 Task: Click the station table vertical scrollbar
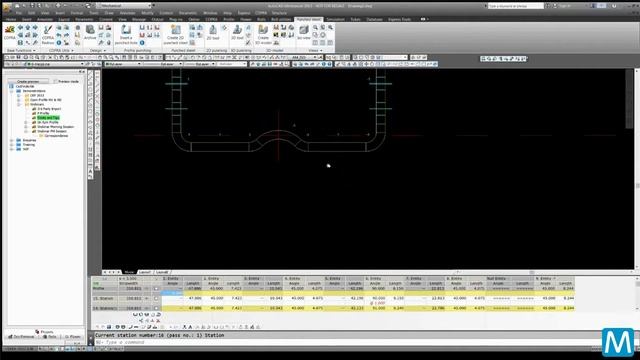click(637, 293)
